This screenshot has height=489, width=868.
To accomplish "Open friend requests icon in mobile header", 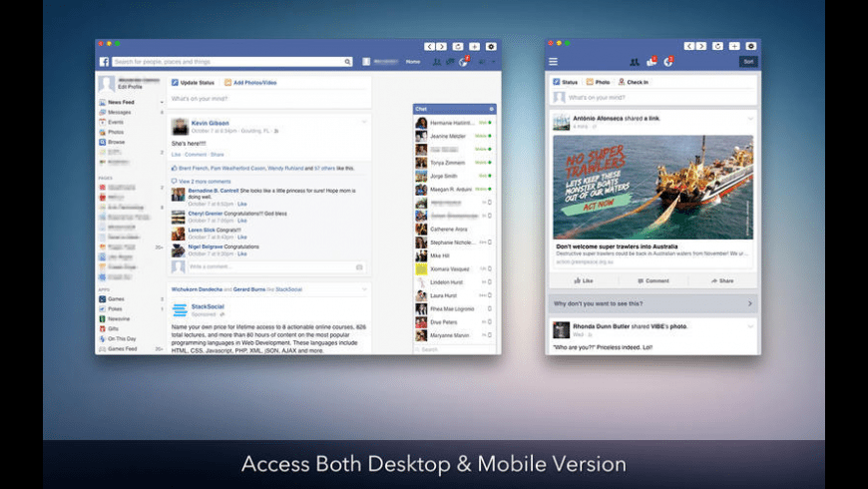I will pos(634,62).
